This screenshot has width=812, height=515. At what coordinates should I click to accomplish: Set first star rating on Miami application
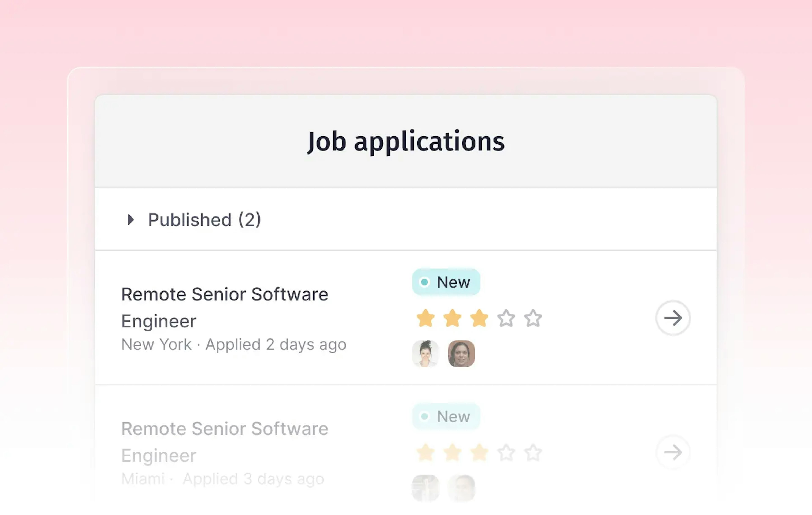tap(425, 452)
